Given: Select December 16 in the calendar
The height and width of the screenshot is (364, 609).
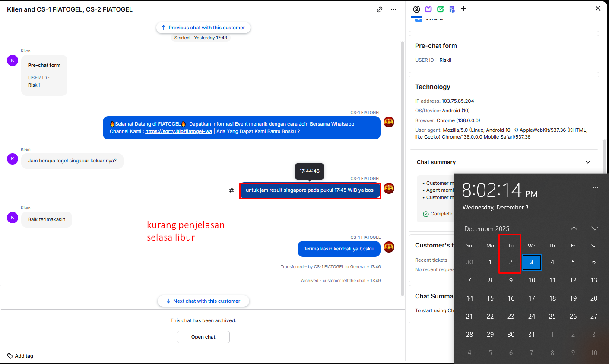Looking at the screenshot, I should click(x=511, y=298).
